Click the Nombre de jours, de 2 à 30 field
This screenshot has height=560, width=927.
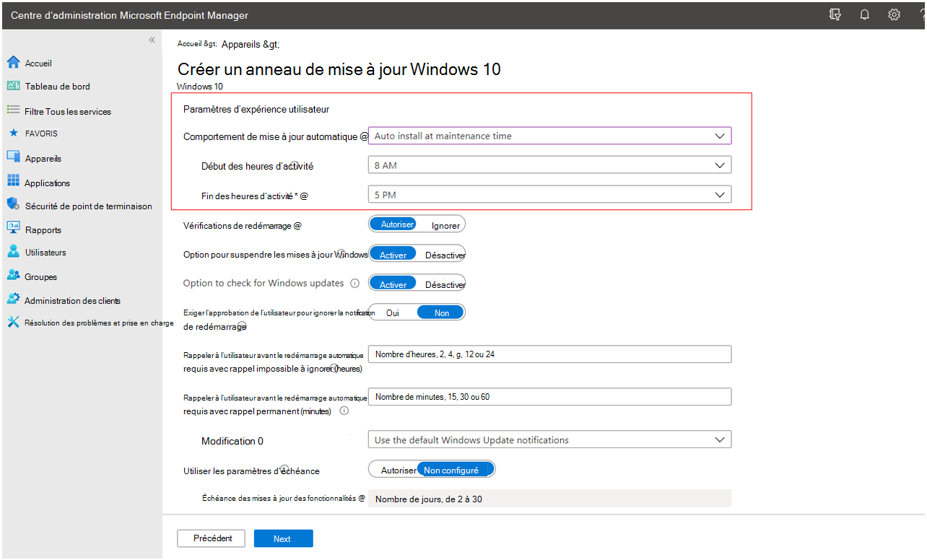click(549, 499)
